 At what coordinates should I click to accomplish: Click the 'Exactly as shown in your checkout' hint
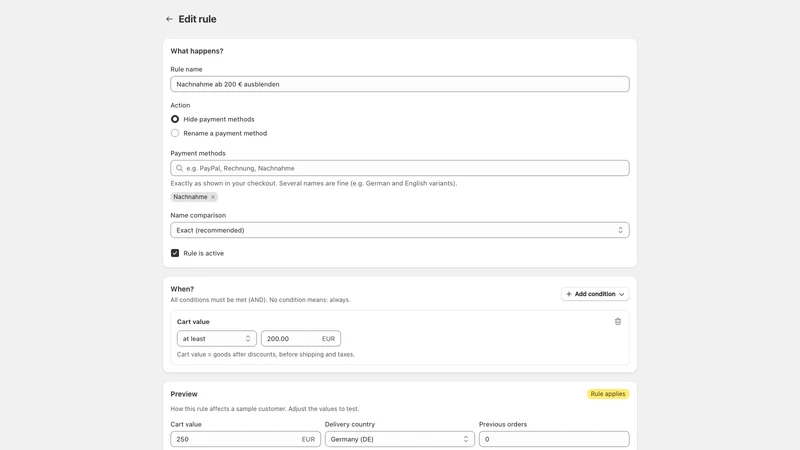(314, 183)
